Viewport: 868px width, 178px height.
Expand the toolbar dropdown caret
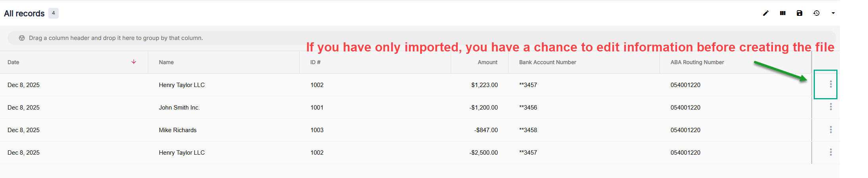pyautogui.click(x=833, y=13)
